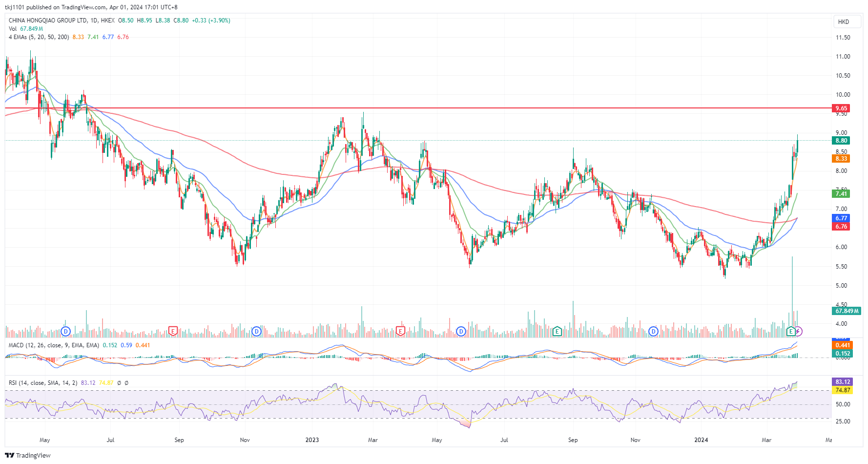
Task: Click the purple lightning event icon
Action: pos(798,332)
